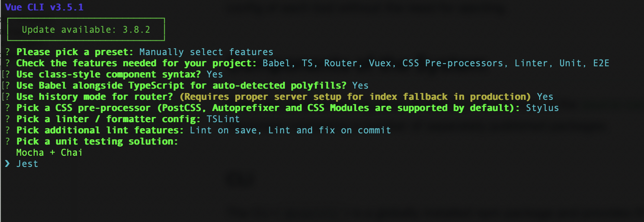Screen dimensions: 644x222
Task: Click the "Lint on save" answer text
Action: click(224, 131)
